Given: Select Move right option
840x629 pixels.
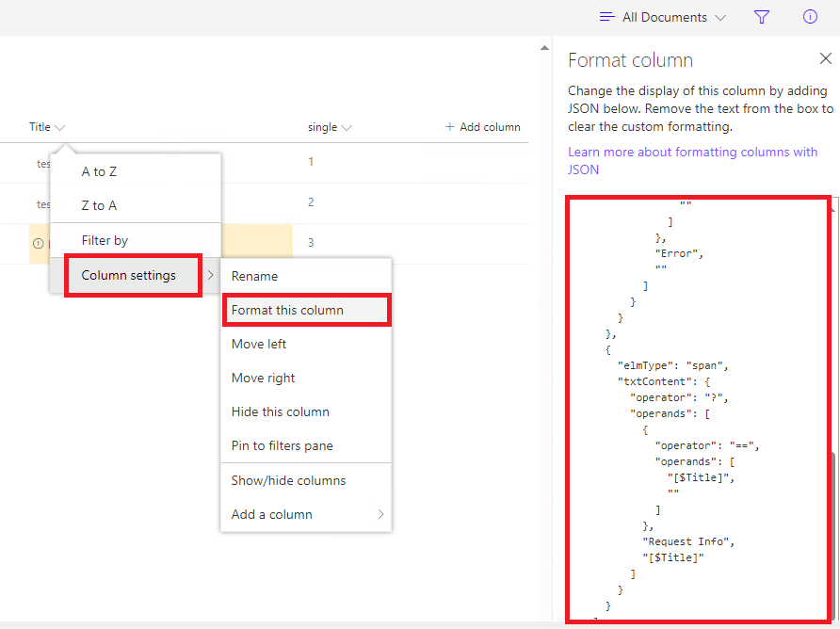Looking at the screenshot, I should tap(306, 378).
